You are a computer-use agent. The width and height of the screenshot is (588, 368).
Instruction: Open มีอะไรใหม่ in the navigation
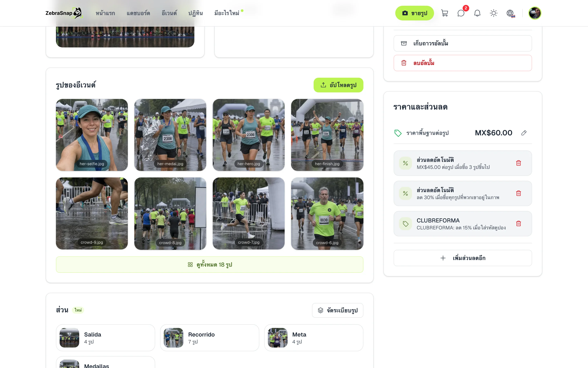click(227, 13)
